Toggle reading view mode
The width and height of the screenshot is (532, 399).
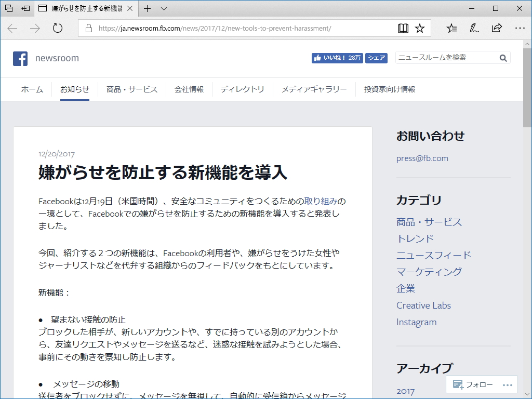403,28
